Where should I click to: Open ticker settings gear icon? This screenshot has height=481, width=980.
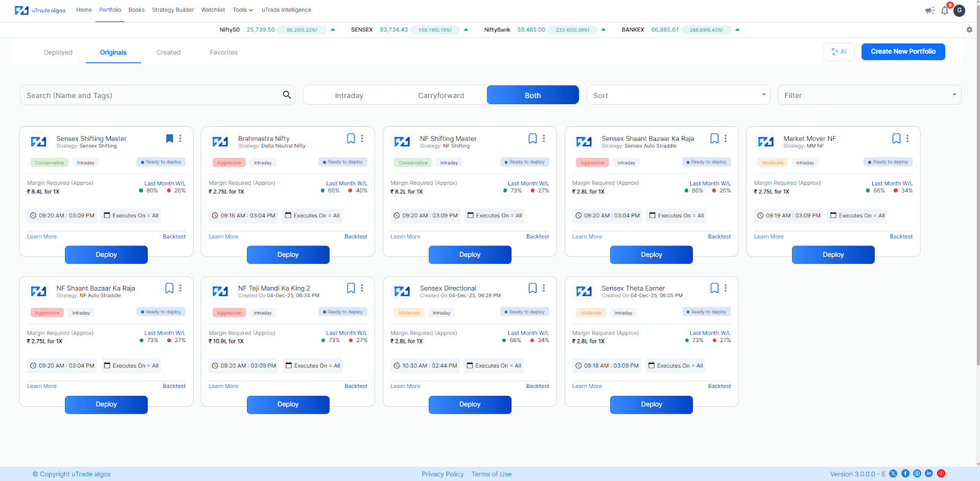[x=969, y=29]
